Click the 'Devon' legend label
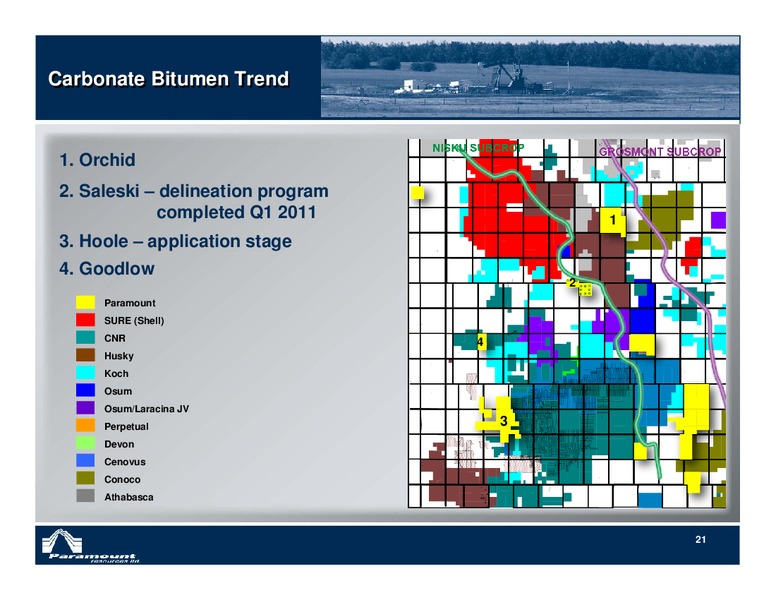776x600 pixels. [x=119, y=444]
